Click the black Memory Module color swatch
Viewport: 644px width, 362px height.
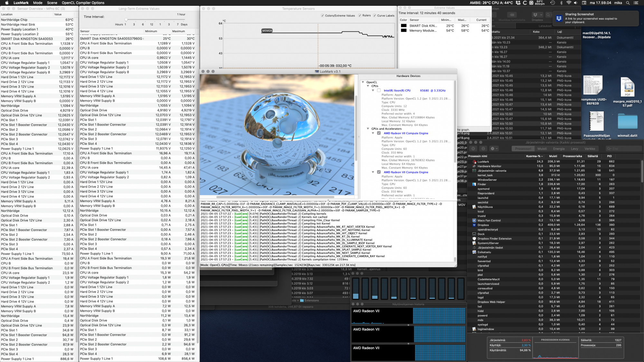tap(403, 31)
